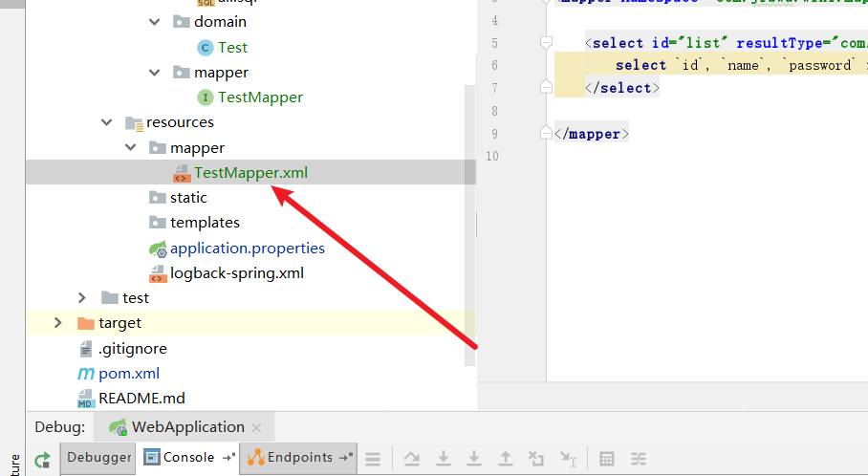The width and height of the screenshot is (868, 476).
Task: Click the Step Into debugger icon
Action: click(x=444, y=459)
